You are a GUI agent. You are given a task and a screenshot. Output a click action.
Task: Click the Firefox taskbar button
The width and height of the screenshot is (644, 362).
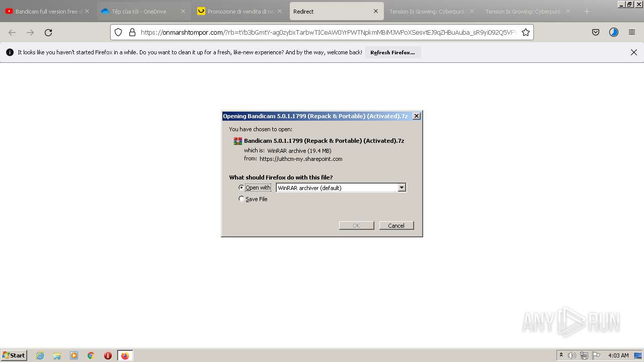[x=125, y=355]
